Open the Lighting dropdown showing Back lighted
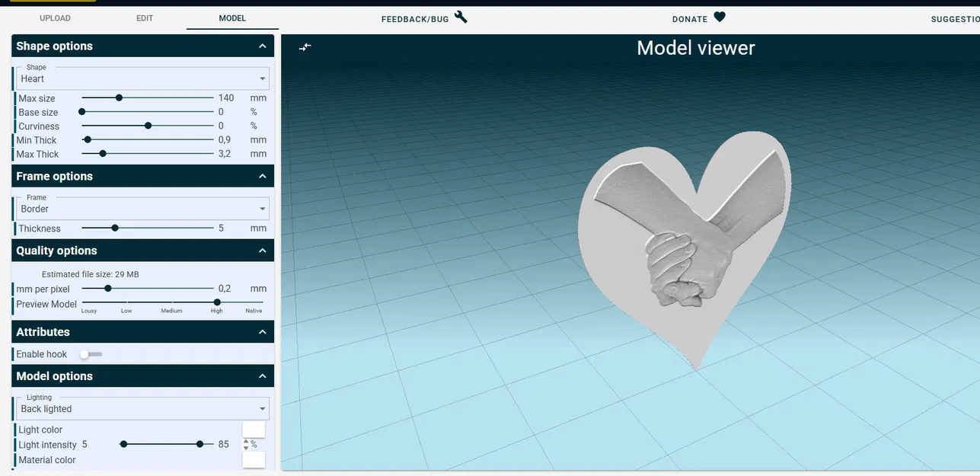Image resolution: width=980 pixels, height=476 pixels. (x=142, y=407)
